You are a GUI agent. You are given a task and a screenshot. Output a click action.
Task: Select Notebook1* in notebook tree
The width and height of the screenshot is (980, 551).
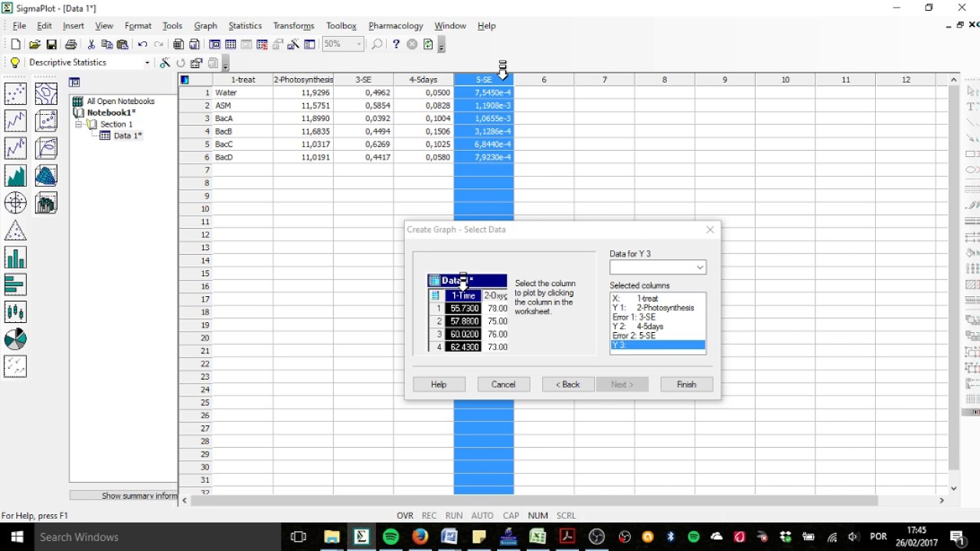(111, 112)
